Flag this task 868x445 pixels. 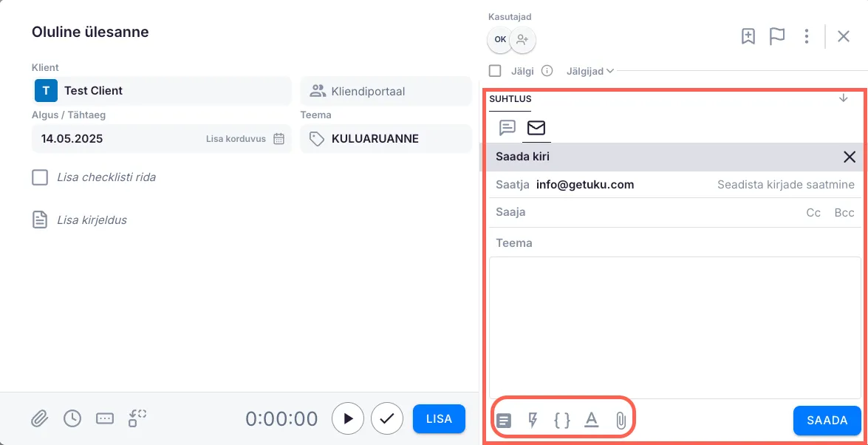pyautogui.click(x=777, y=36)
